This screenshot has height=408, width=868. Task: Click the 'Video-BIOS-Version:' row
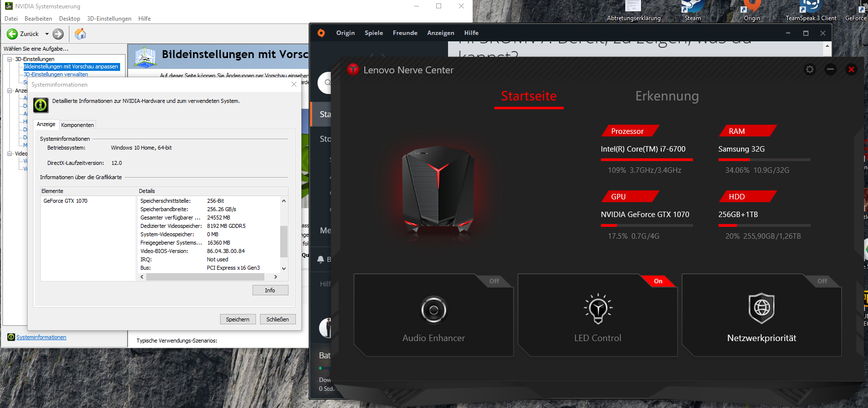pos(209,251)
